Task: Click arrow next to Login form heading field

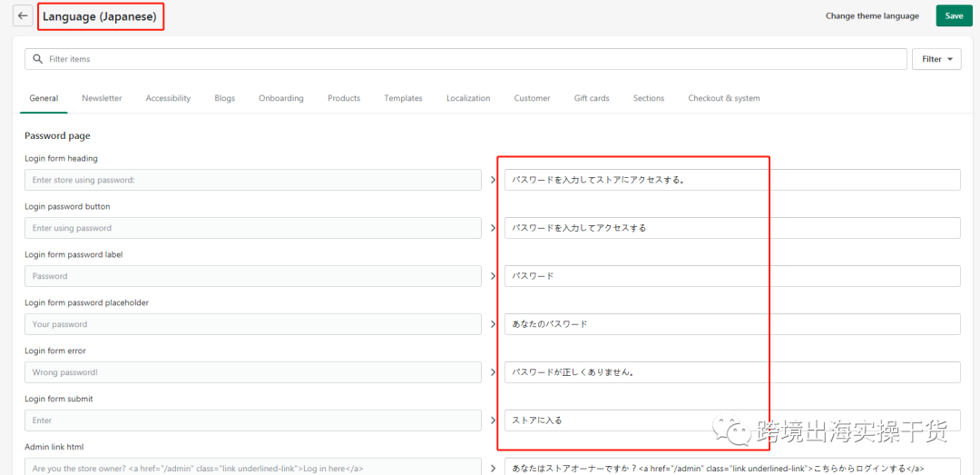Action: point(493,180)
